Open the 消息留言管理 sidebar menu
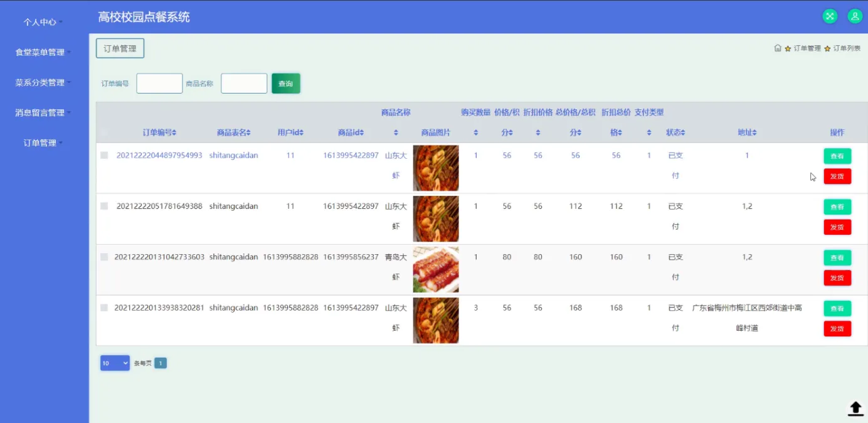The height and width of the screenshot is (423, 868). point(43,112)
